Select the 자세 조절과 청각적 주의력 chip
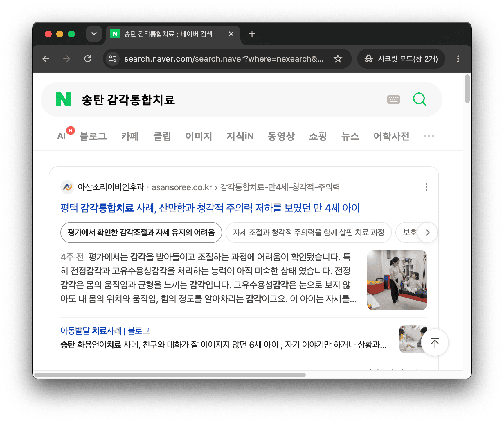504x422 pixels. click(x=309, y=232)
